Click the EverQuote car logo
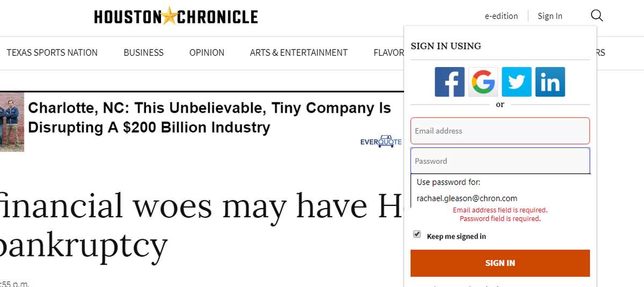The width and height of the screenshot is (644, 287). coord(380,141)
